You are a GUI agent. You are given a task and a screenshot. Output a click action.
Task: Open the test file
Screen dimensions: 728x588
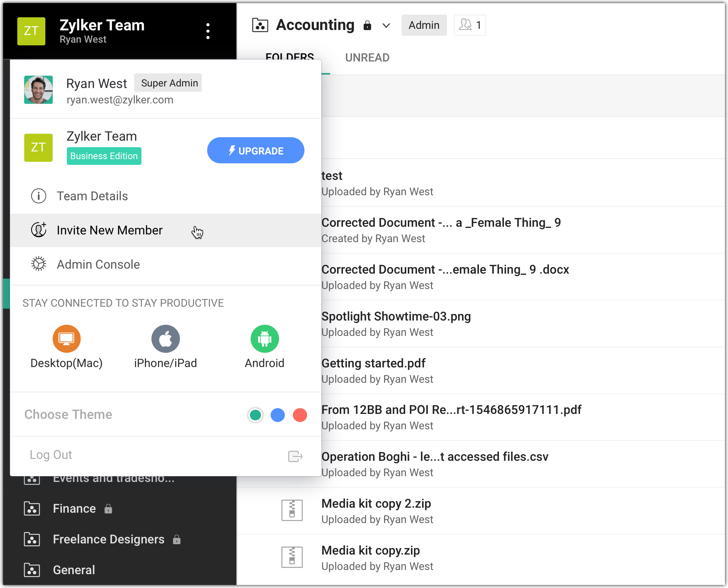[332, 176]
